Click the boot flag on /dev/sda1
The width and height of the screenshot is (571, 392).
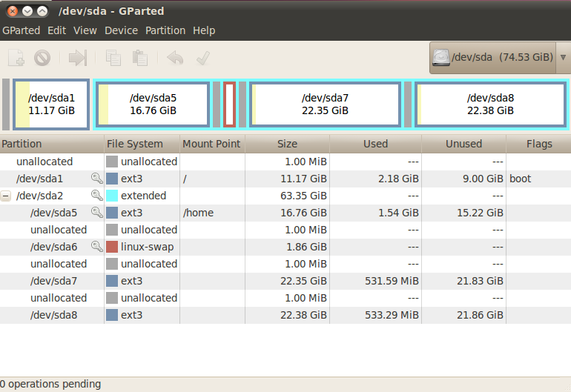coord(520,179)
